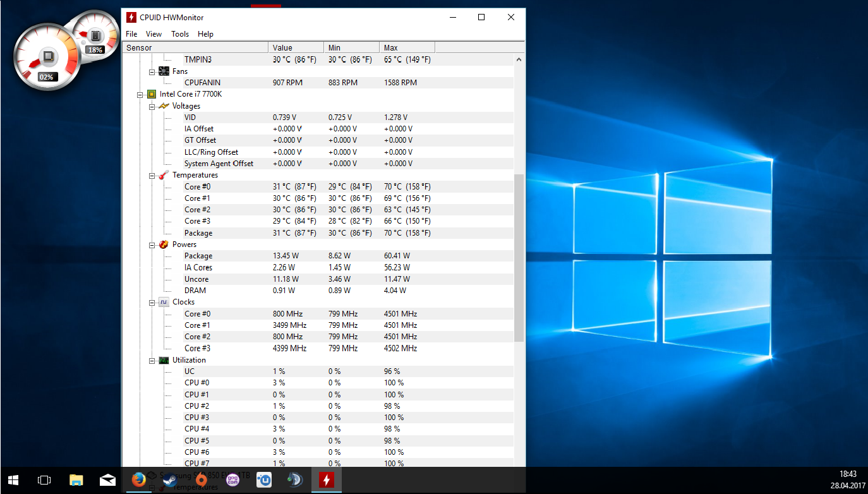Collapse the Intel Core i7 7700K node
868x494 pixels.
coord(140,94)
